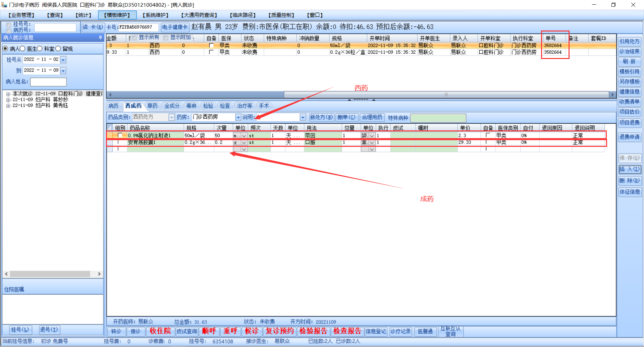Pin the 病人就诊信息 panel
The height and width of the screenshot is (347, 644).
coord(100,38)
